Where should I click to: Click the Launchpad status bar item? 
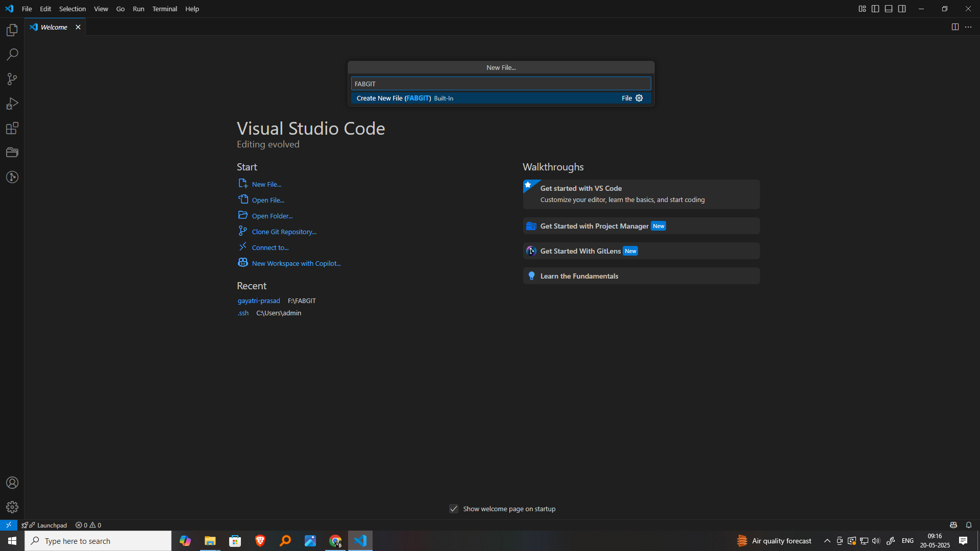[44, 525]
